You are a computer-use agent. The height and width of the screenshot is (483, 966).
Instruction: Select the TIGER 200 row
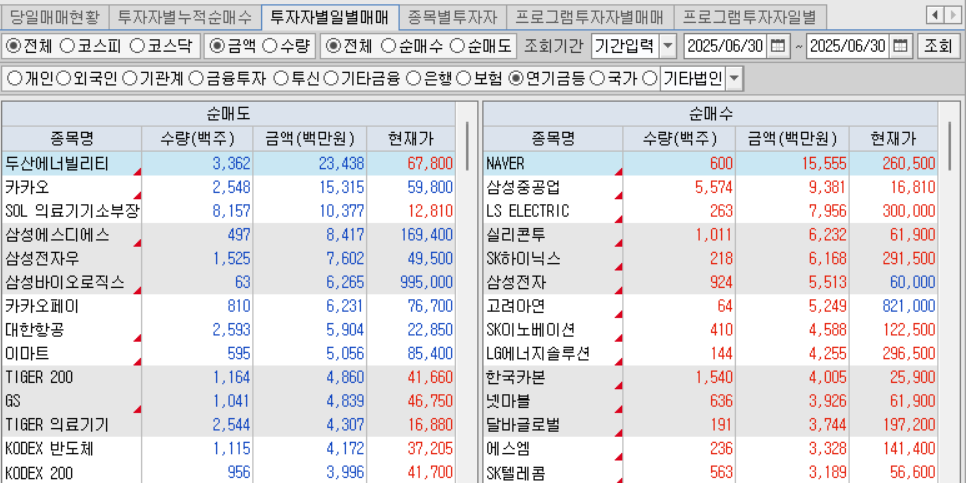[x=229, y=377]
